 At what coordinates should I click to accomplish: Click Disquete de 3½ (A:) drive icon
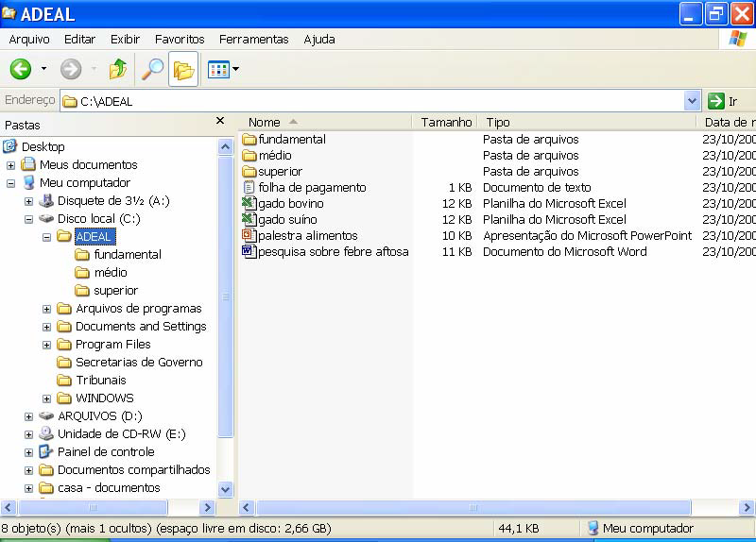46,200
